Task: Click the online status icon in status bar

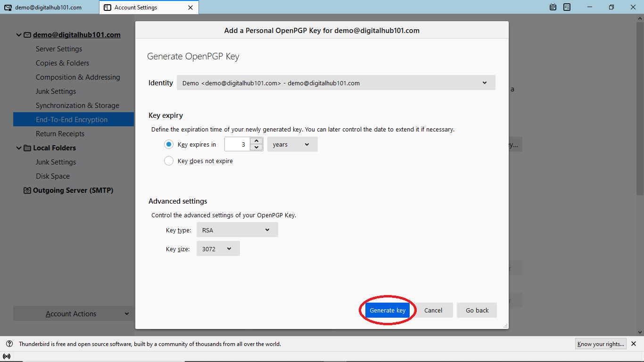Action: 7,356
